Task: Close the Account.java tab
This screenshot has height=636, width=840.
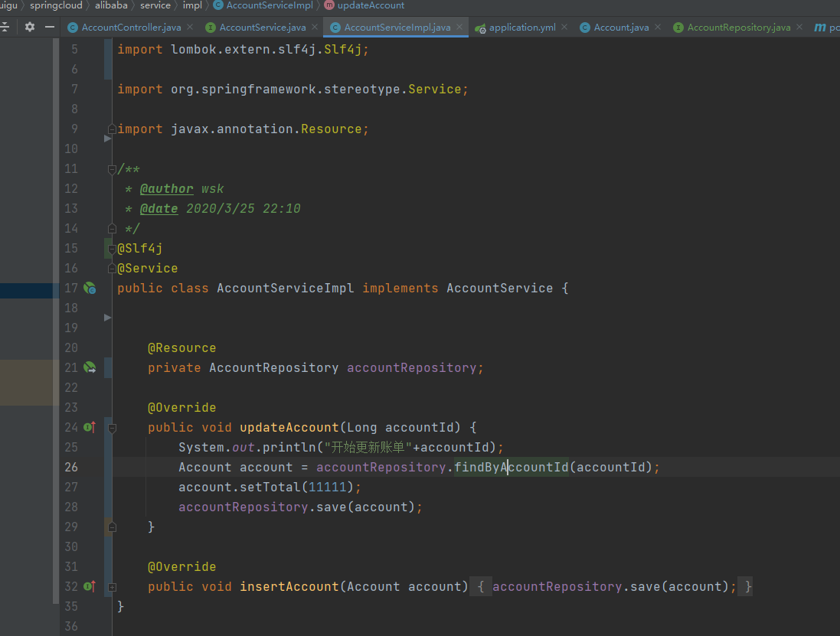Action: pos(657,27)
